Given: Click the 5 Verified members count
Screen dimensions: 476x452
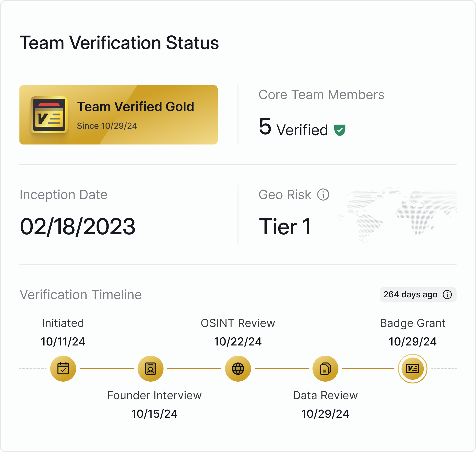Looking at the screenshot, I should [x=293, y=128].
